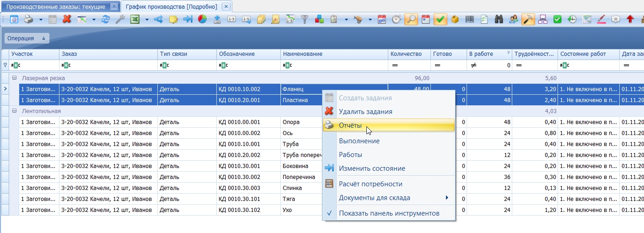Click the two-people users icon
The height and width of the screenshot is (233, 644).
tap(514, 19)
